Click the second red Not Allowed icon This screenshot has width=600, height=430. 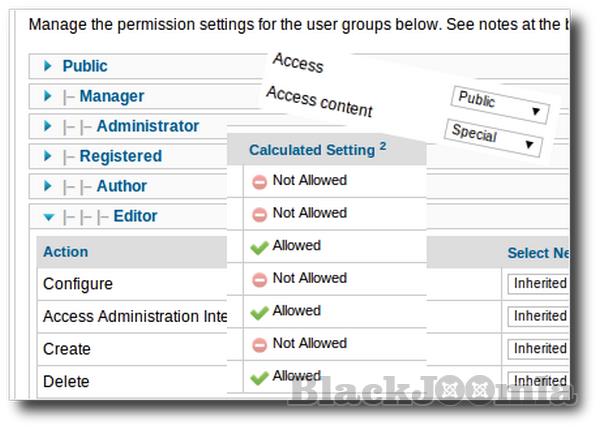coord(259,214)
